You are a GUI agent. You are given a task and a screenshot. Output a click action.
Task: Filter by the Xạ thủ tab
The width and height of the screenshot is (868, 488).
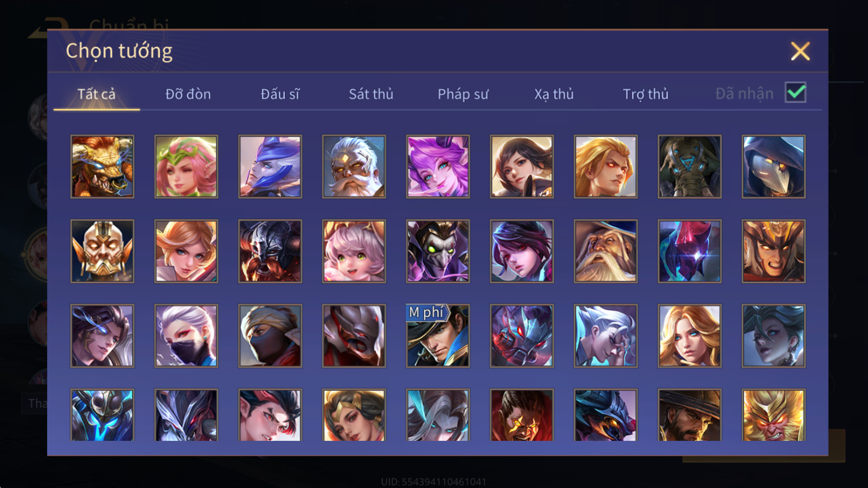[x=554, y=94]
